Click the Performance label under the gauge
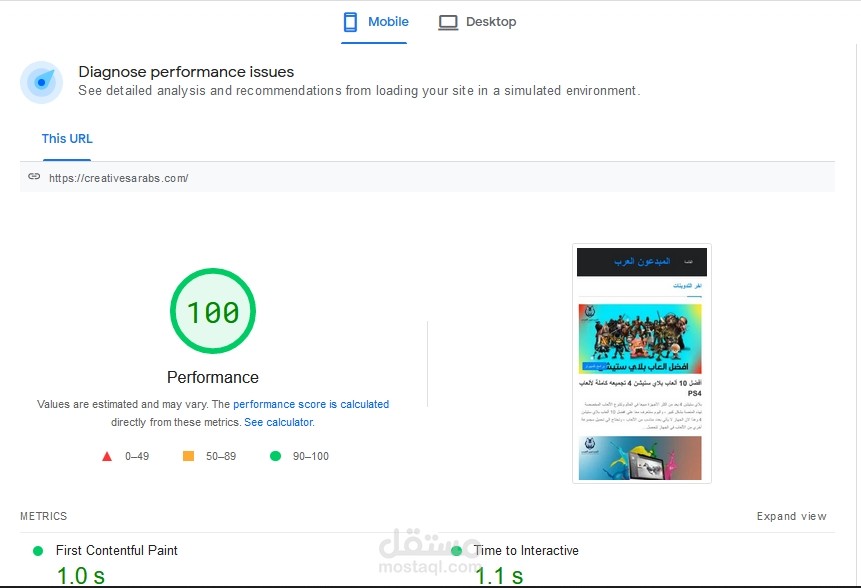 click(x=213, y=377)
